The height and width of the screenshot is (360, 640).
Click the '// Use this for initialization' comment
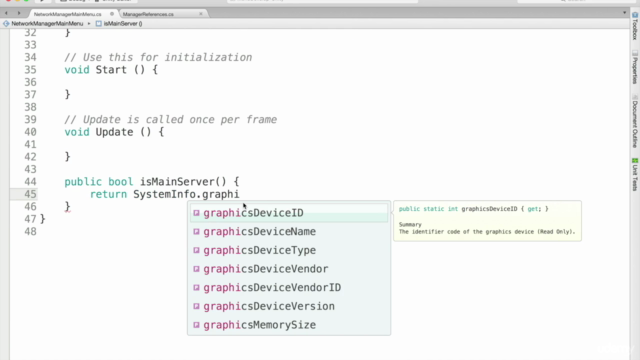158,58
